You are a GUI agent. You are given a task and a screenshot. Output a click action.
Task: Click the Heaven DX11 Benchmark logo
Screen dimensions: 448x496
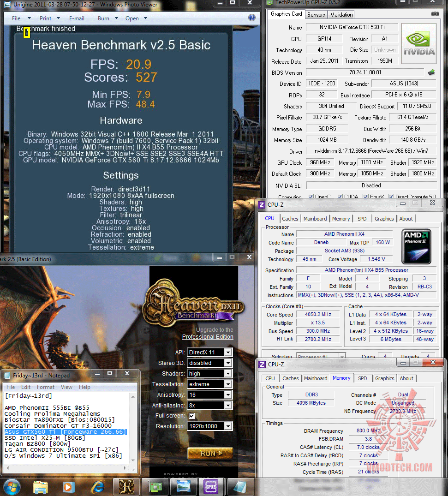(193, 302)
